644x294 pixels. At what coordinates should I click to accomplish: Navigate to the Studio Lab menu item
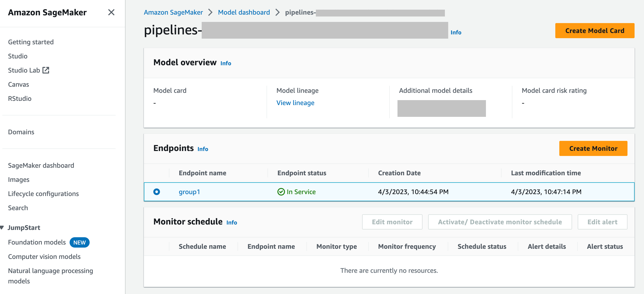point(29,70)
